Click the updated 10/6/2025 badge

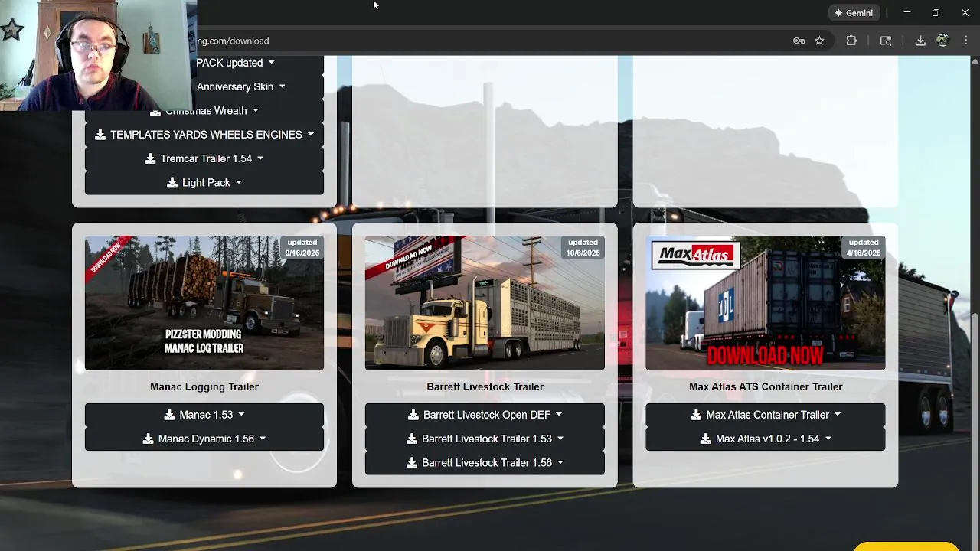[x=583, y=248]
